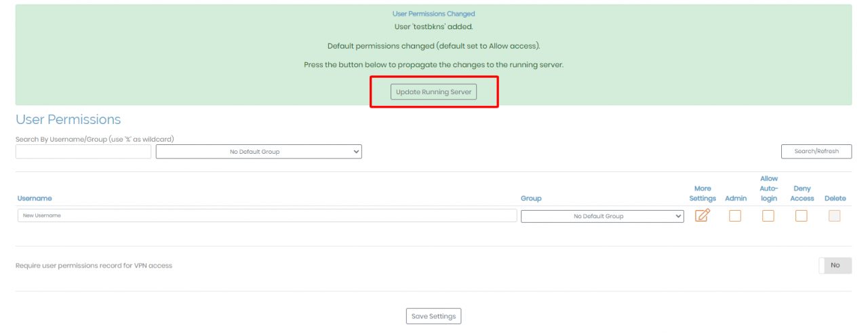Screen dimensions: 868x334
Task: Expand the group filter dropdown beside search box
Action: coord(258,152)
